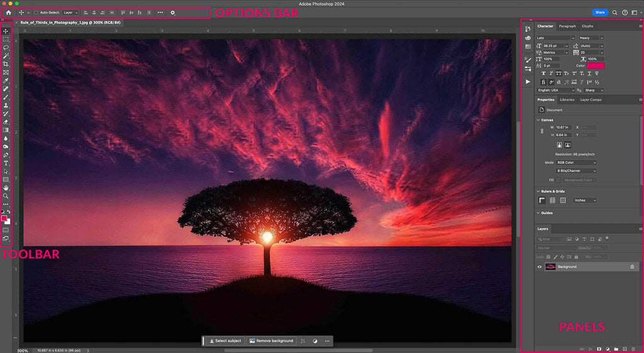Click the blue Share button
The width and height of the screenshot is (644, 353).
pos(600,13)
